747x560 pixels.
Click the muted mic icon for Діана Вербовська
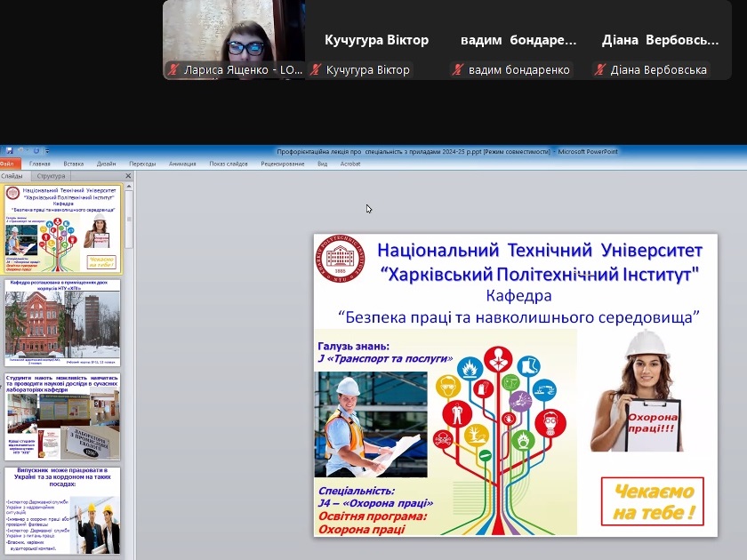[x=599, y=69]
